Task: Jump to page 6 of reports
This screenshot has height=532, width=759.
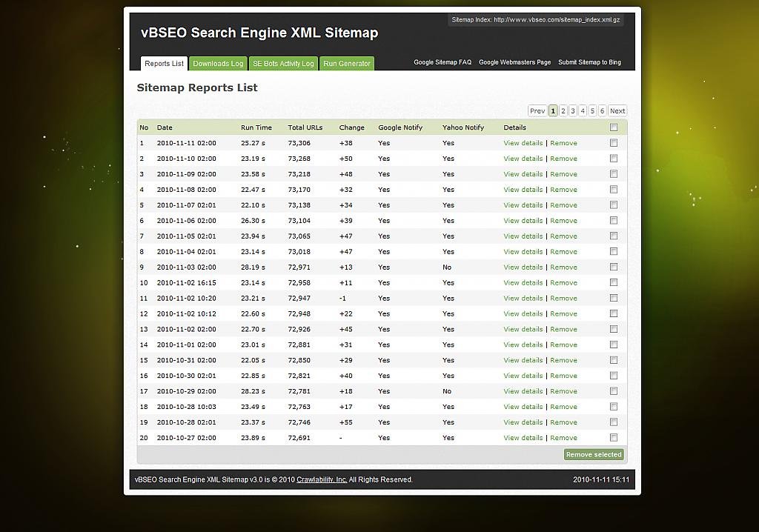Action: coord(602,111)
